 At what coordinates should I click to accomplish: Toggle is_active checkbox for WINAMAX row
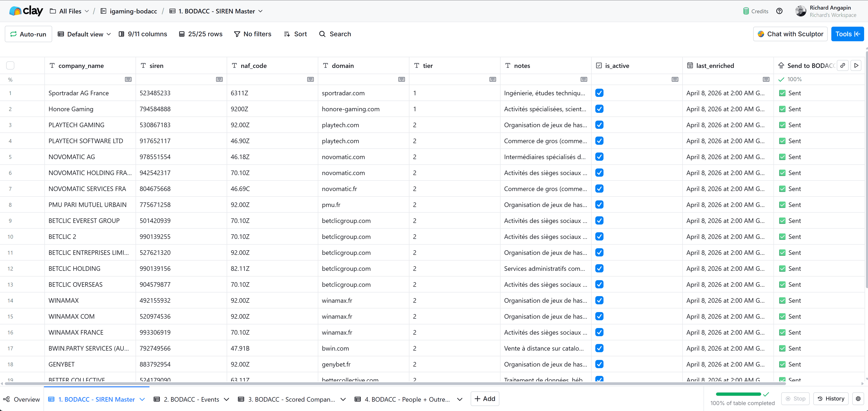599,300
